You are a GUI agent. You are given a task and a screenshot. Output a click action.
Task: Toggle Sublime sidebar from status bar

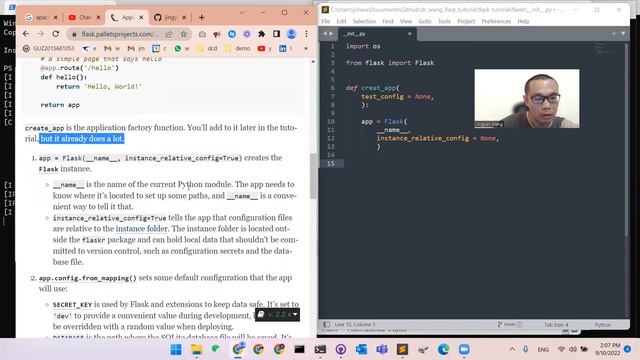(x=326, y=324)
